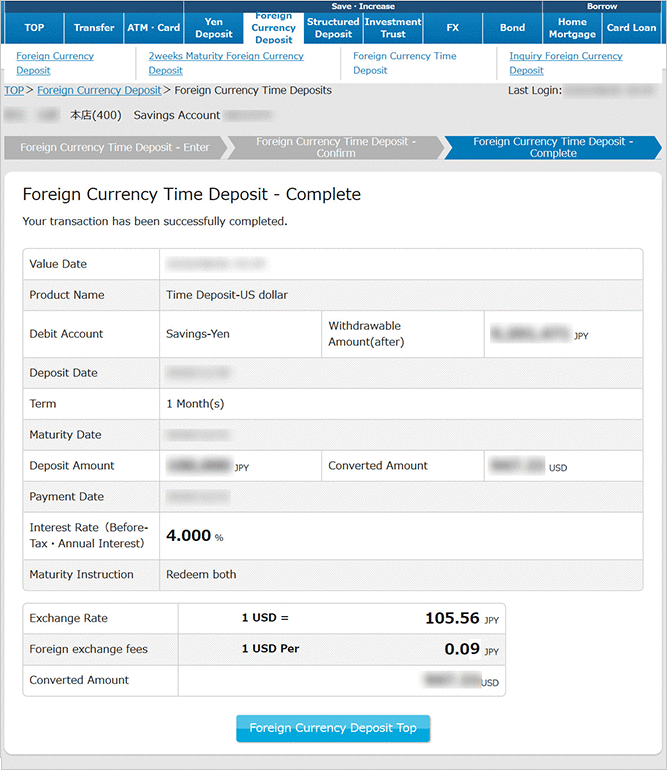Open the Home Mortgage tab

[572, 28]
